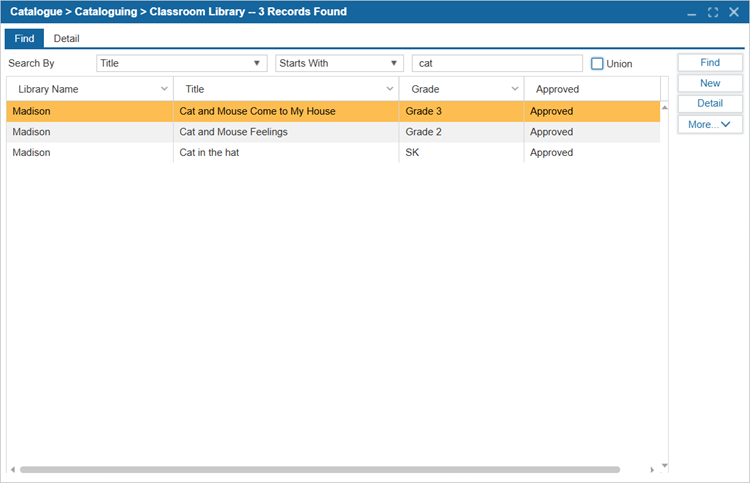
Task: Click the search text field containing cat
Action: (497, 63)
